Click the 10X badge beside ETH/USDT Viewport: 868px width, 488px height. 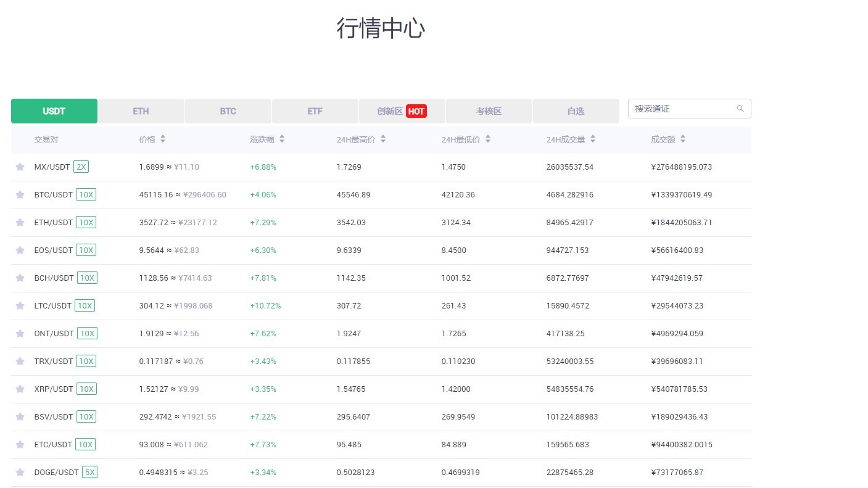point(86,222)
